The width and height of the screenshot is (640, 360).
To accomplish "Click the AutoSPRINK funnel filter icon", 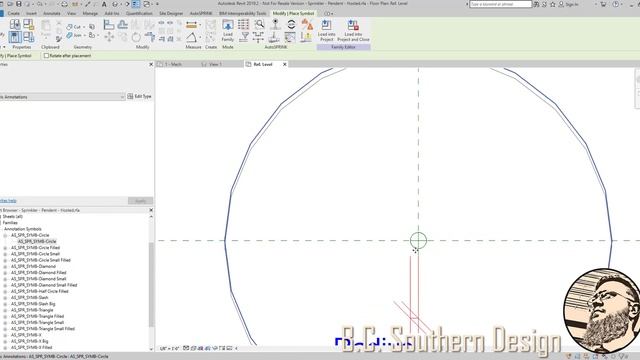I will [244, 38].
